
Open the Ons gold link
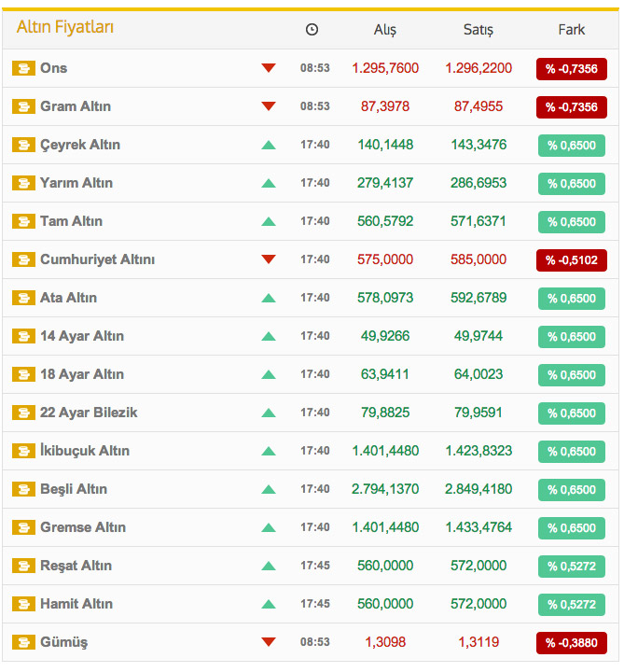53,68
